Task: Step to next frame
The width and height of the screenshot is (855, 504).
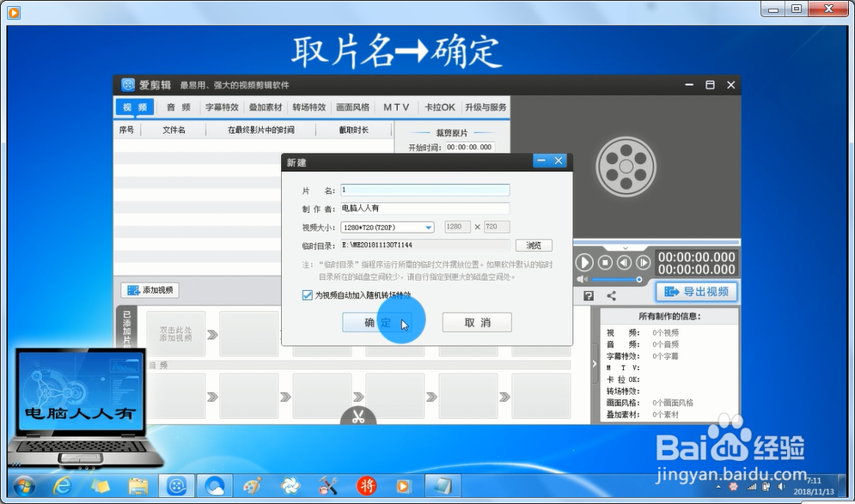Action: coord(644,263)
